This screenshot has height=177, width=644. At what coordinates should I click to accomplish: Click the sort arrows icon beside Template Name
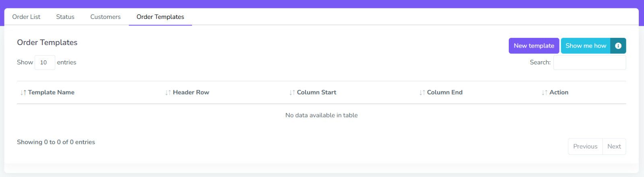click(x=23, y=93)
